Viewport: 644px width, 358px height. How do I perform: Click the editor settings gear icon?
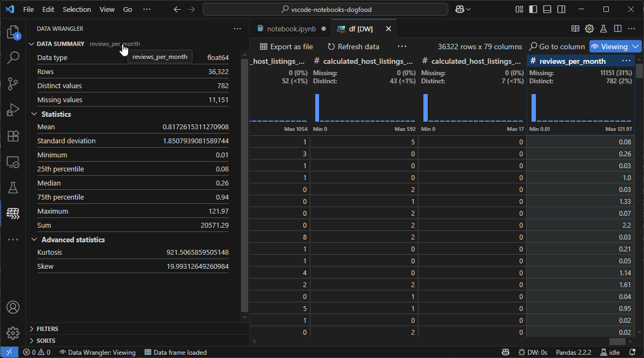(x=589, y=29)
